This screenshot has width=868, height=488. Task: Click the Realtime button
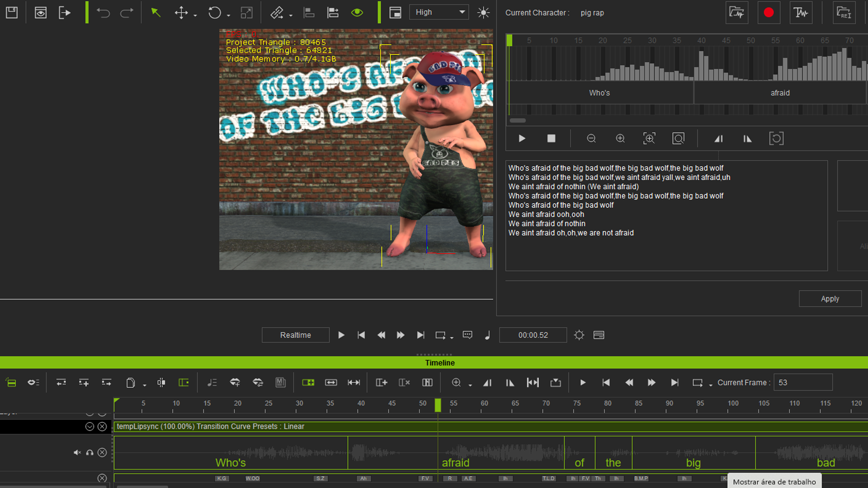296,335
